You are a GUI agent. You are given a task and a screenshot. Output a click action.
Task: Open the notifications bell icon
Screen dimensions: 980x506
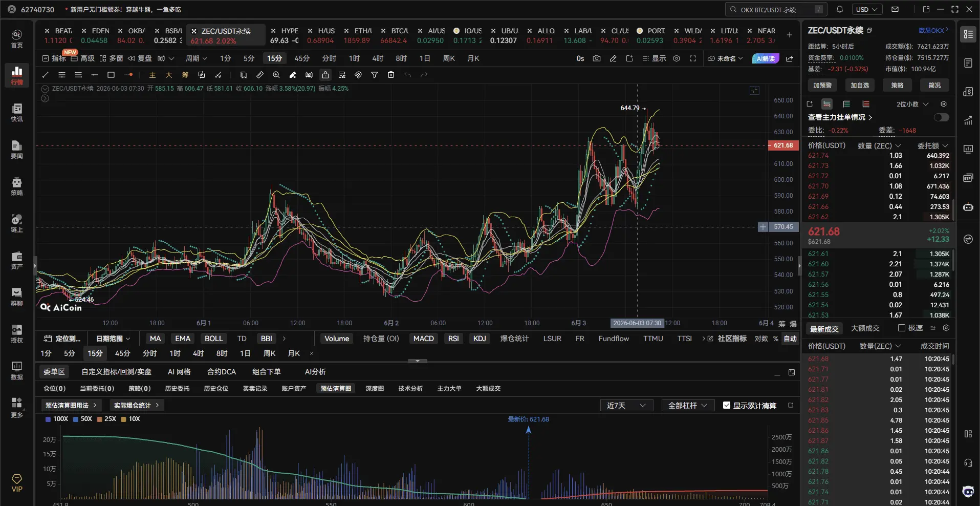840,9
